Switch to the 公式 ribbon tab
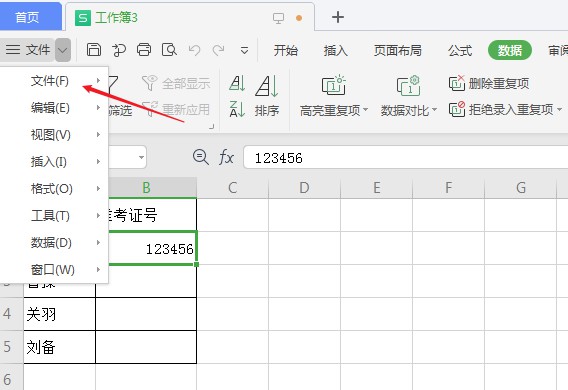 tap(460, 50)
